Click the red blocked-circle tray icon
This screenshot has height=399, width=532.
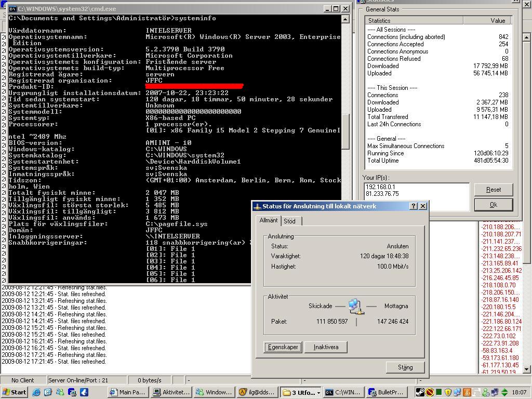tap(430, 392)
